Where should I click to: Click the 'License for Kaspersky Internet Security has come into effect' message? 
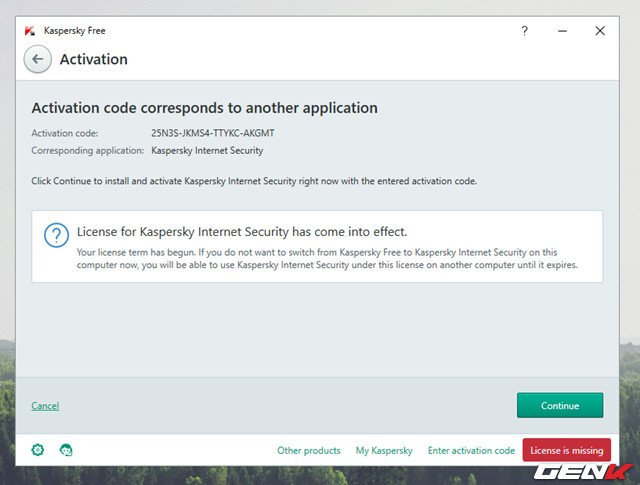242,232
